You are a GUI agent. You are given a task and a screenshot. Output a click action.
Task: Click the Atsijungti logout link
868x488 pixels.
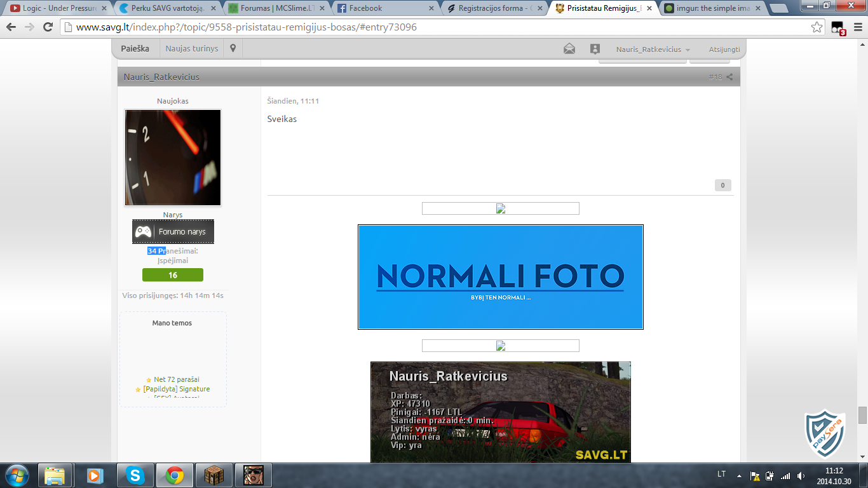click(x=724, y=49)
